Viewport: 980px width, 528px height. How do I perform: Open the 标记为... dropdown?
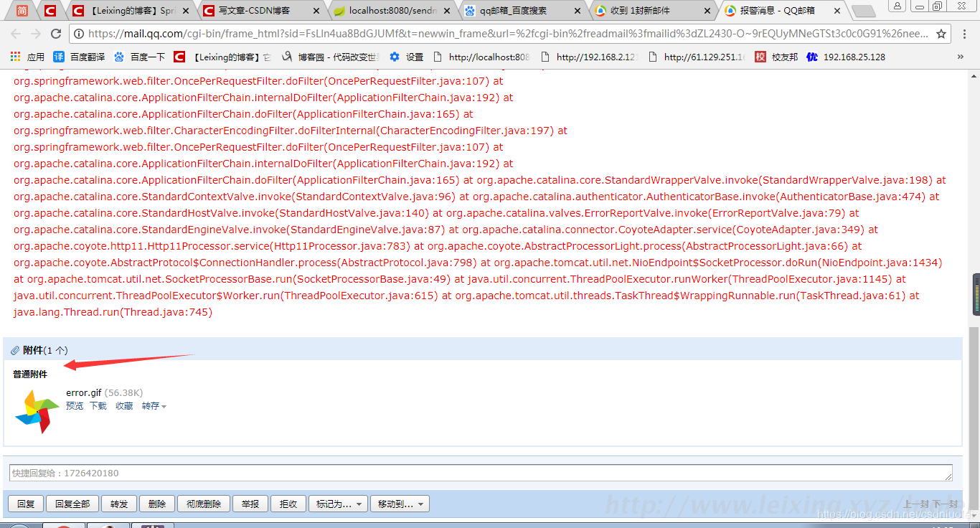[x=339, y=504]
